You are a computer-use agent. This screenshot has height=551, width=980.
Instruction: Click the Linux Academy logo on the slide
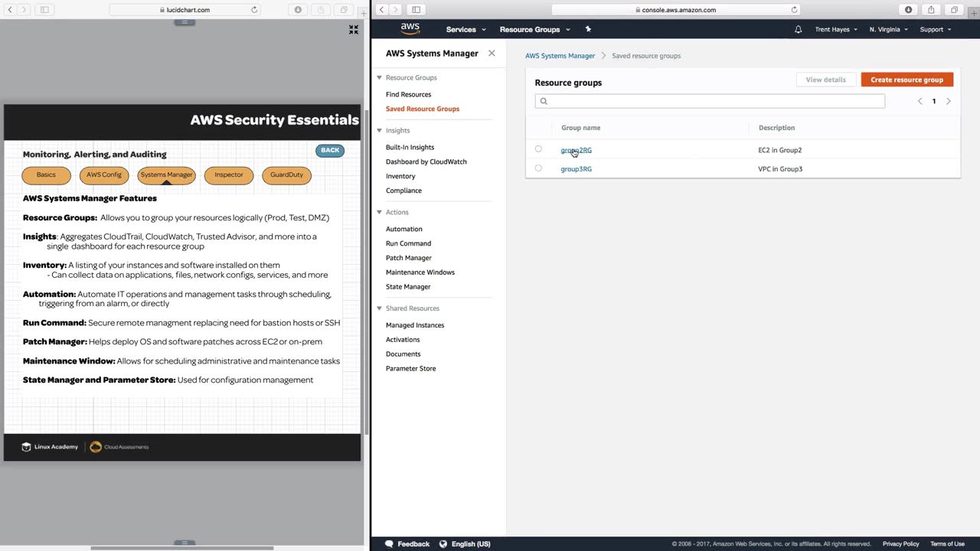(x=50, y=447)
